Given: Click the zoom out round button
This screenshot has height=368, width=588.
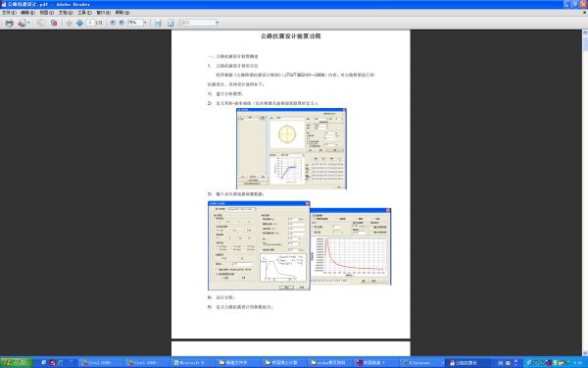Looking at the screenshot, I should 113,23.
